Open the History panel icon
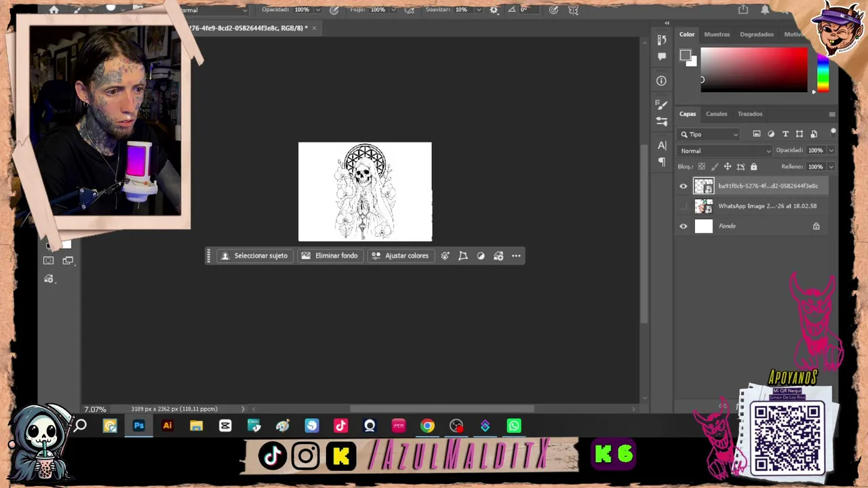 point(662,40)
